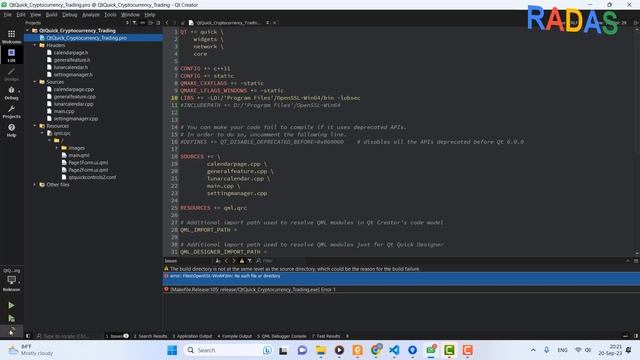640x360 pixels.
Task: Open the Debug mode
Action: [11, 93]
